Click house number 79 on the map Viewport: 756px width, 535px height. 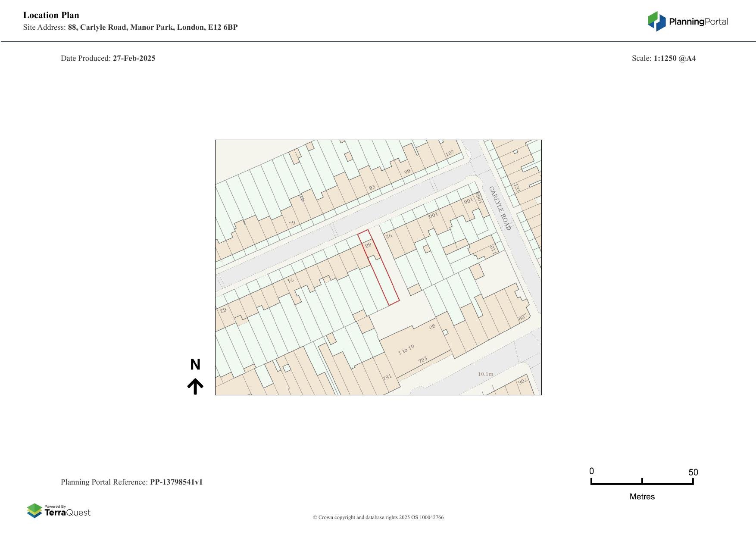click(292, 223)
